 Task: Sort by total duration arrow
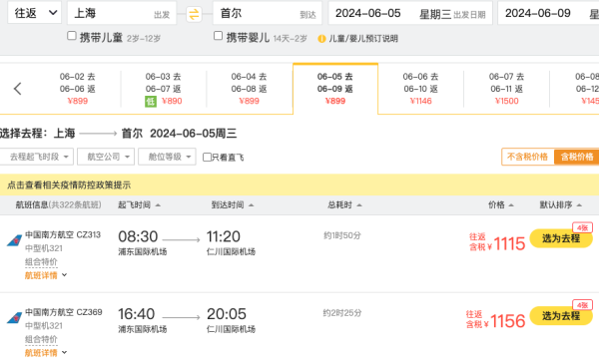359,205
